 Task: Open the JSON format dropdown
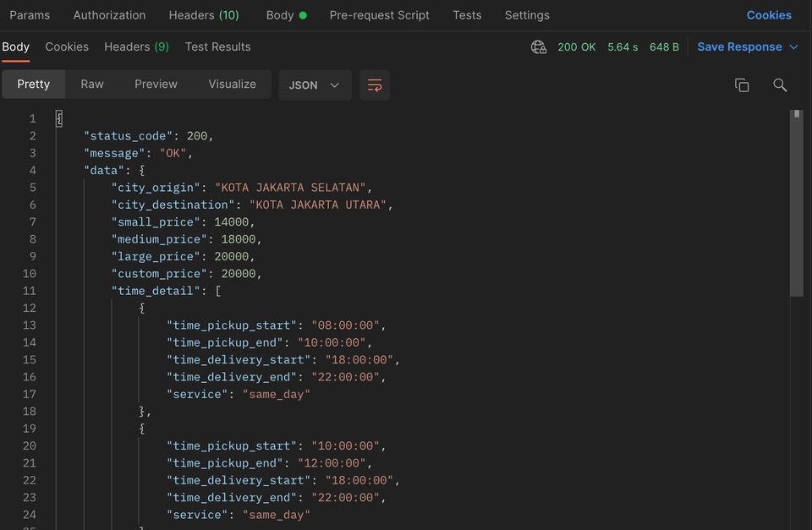(x=315, y=85)
